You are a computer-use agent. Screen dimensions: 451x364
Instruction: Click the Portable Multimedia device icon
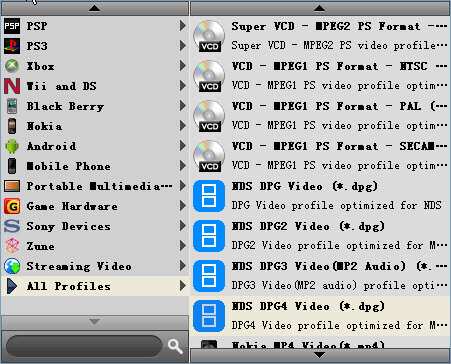pyautogui.click(x=12, y=186)
